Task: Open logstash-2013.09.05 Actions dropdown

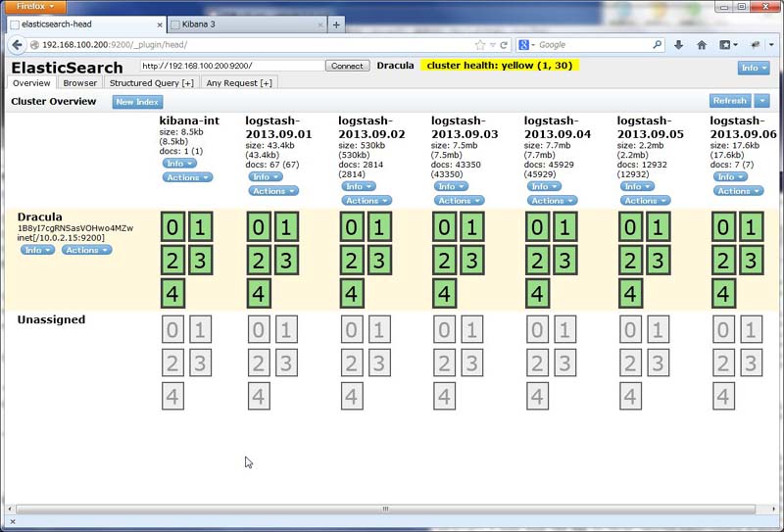Action: click(x=645, y=201)
